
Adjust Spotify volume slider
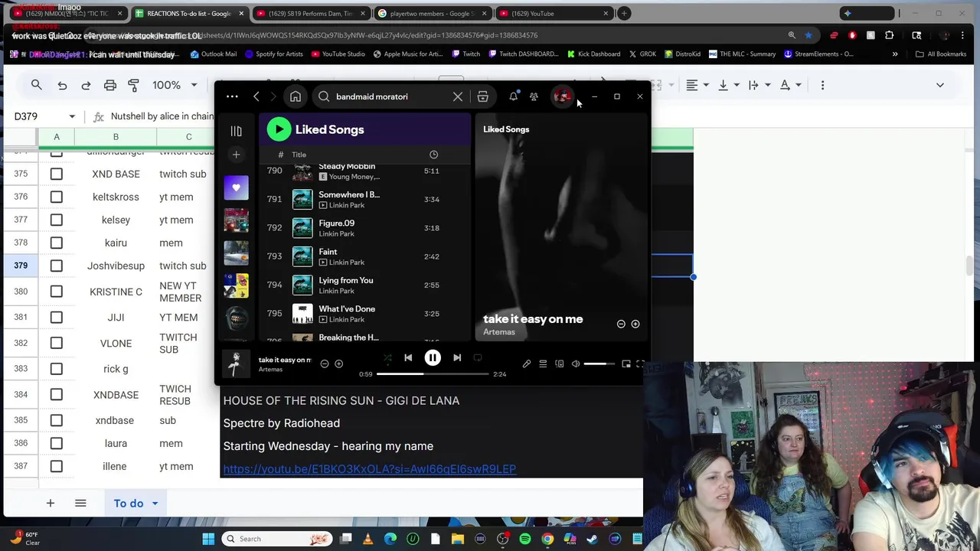pyautogui.click(x=599, y=364)
